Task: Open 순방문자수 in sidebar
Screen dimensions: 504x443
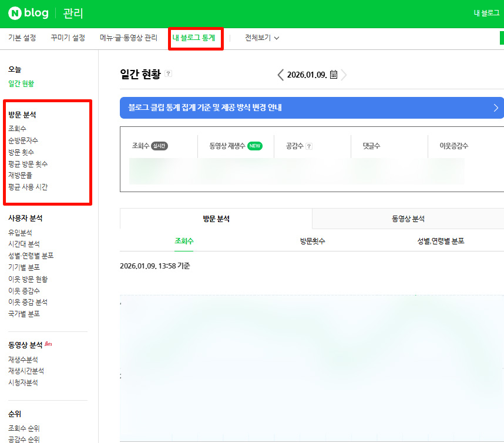Action: tap(23, 140)
